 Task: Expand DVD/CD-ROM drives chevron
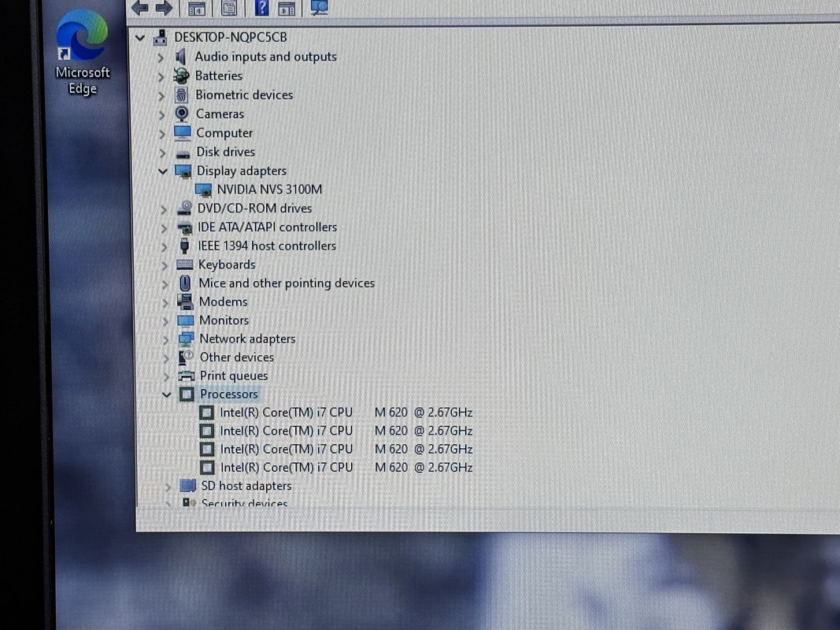164,209
